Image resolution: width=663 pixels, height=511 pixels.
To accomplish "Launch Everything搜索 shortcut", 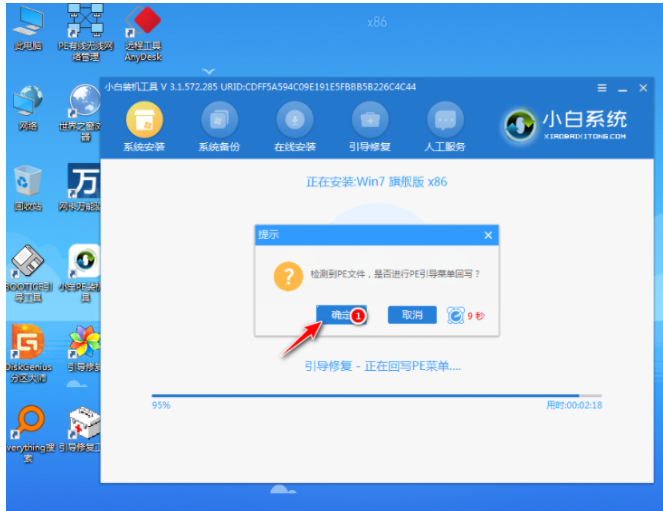I will [29, 434].
